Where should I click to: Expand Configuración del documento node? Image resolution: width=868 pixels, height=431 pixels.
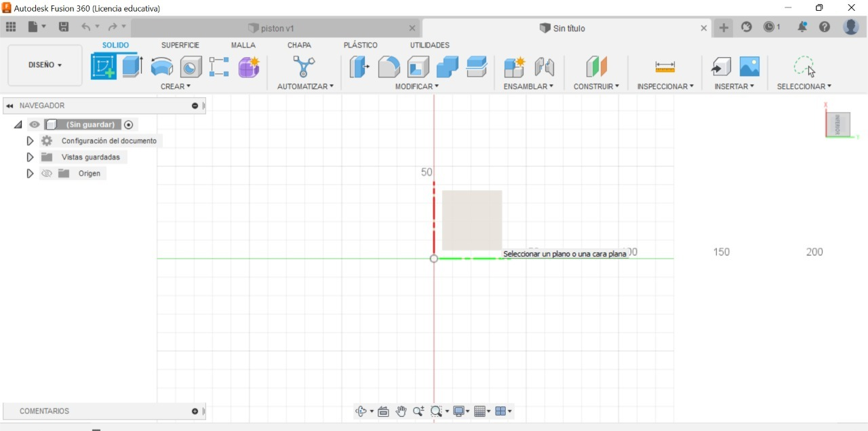click(x=30, y=141)
